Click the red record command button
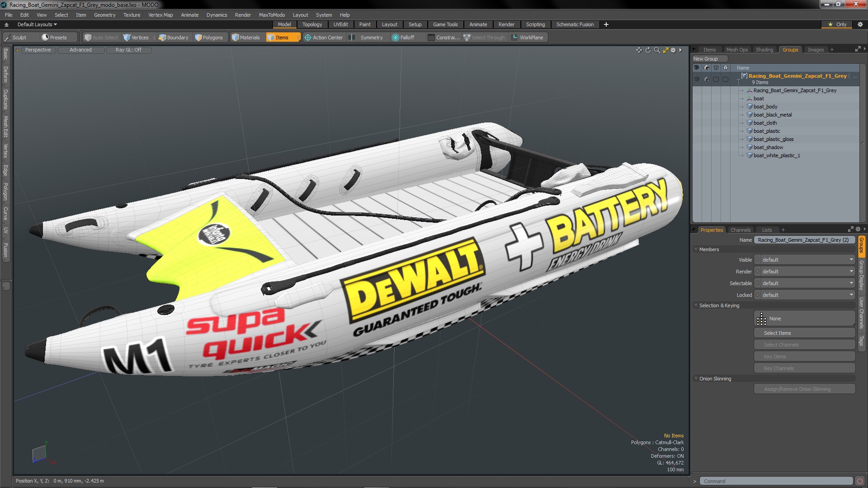The width and height of the screenshot is (868, 488). pyautogui.click(x=860, y=481)
